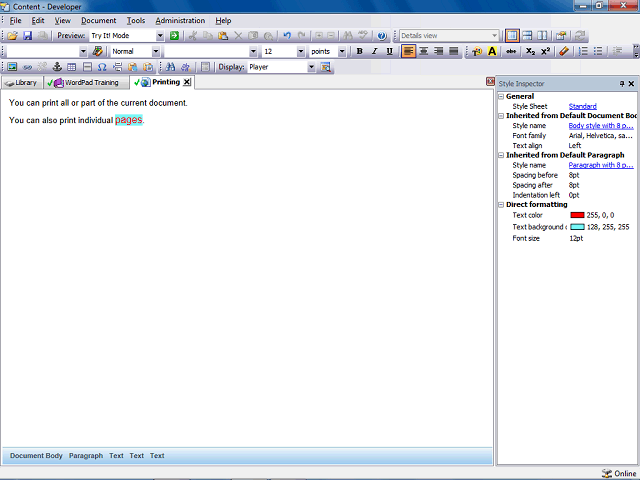The height and width of the screenshot is (480, 640).
Task: Insert an image with the picture icon
Action: click(x=12, y=67)
